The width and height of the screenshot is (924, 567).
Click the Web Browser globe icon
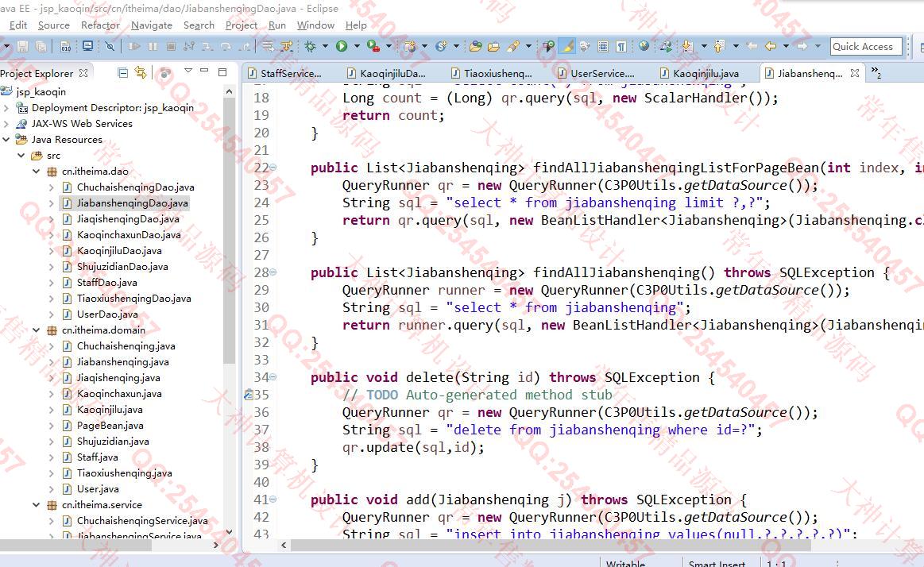pos(644,46)
